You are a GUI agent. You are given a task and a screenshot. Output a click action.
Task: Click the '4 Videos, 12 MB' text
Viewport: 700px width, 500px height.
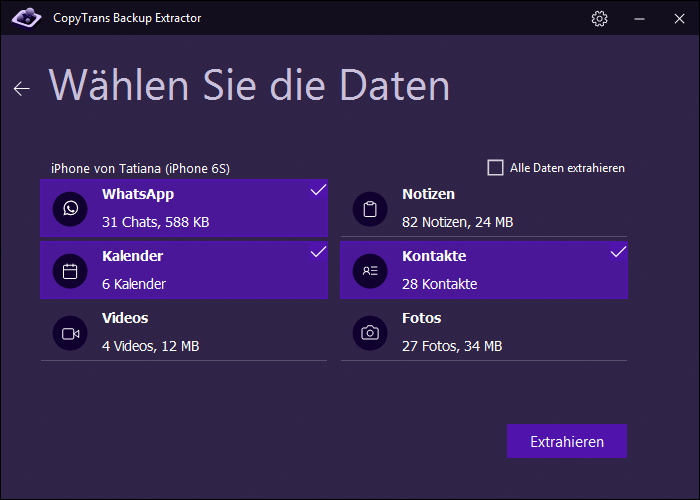(150, 346)
